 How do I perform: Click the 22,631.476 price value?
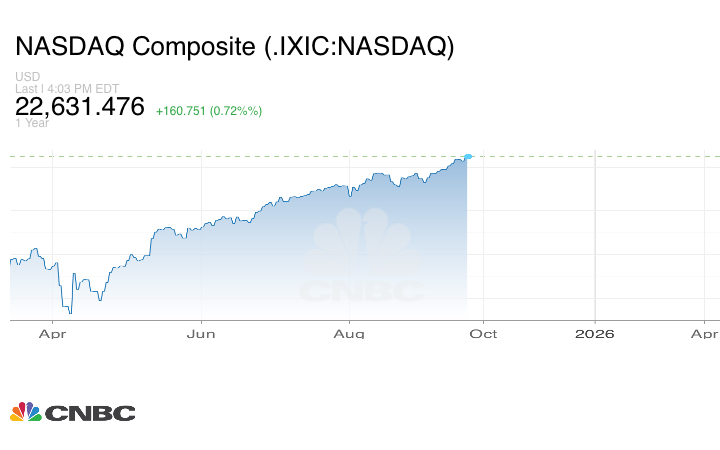tap(80, 107)
